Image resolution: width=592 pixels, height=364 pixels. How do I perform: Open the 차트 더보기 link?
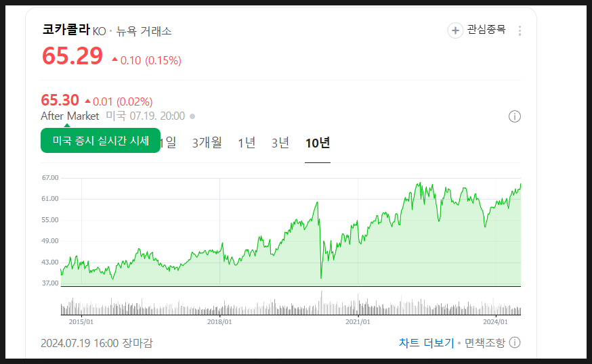[x=426, y=342]
